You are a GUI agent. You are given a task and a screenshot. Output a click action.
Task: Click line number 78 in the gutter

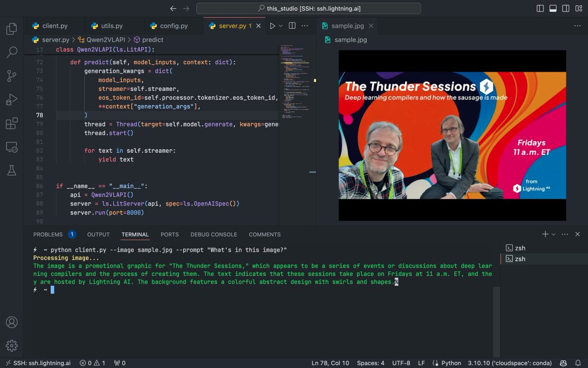click(39, 115)
